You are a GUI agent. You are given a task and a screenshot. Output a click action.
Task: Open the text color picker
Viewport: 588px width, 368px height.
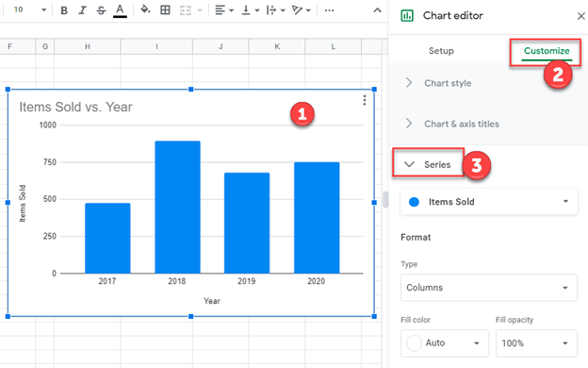[120, 10]
